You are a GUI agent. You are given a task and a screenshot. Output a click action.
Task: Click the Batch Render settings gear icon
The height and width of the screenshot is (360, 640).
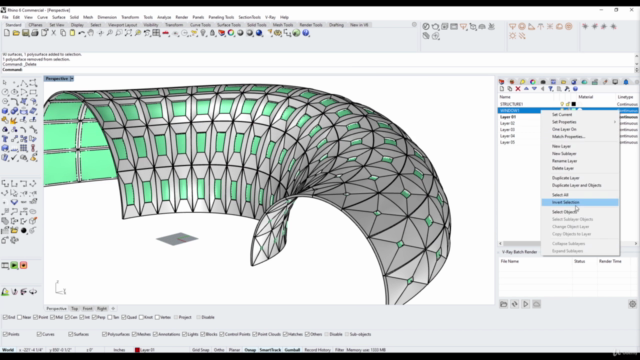[632, 304]
